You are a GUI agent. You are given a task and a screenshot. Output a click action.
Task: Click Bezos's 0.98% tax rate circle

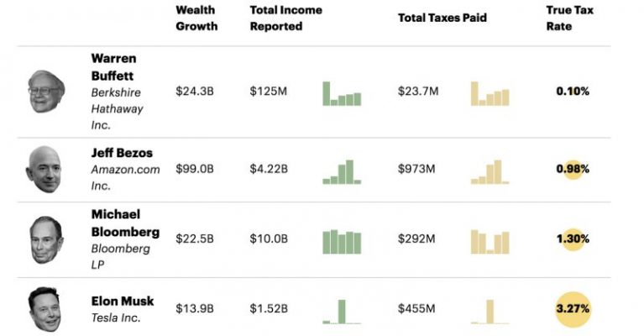573,169
